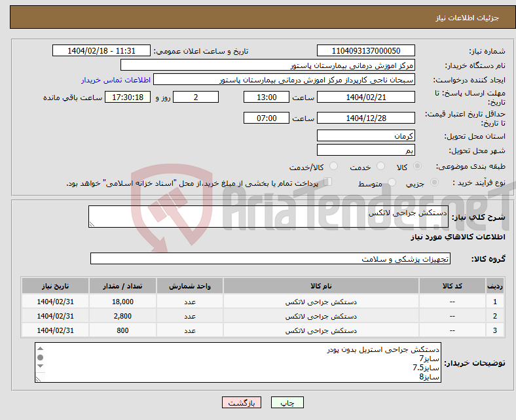
Task: Click the buyer notes scrollbar thumb
Action: (x=40, y=357)
